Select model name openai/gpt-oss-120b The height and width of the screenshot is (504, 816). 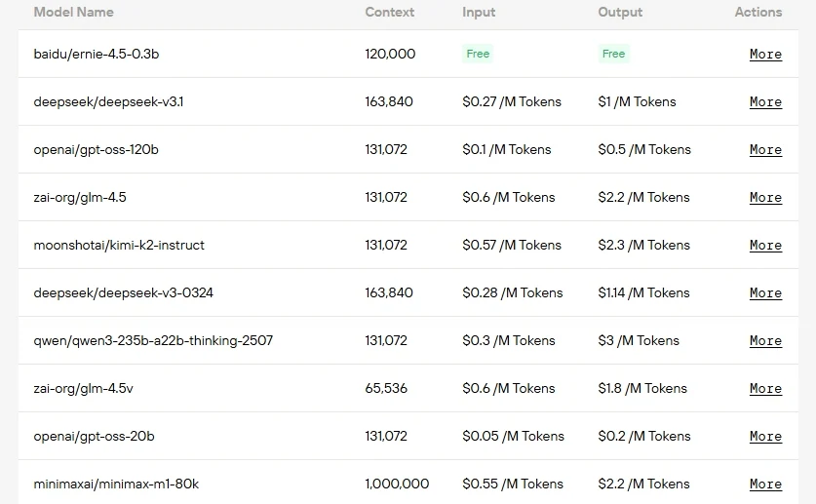click(96, 150)
